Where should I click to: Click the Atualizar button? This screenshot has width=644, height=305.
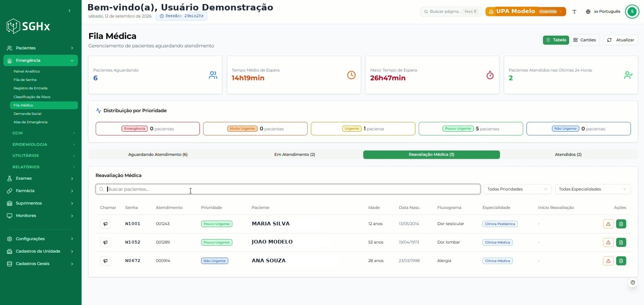(x=620, y=40)
